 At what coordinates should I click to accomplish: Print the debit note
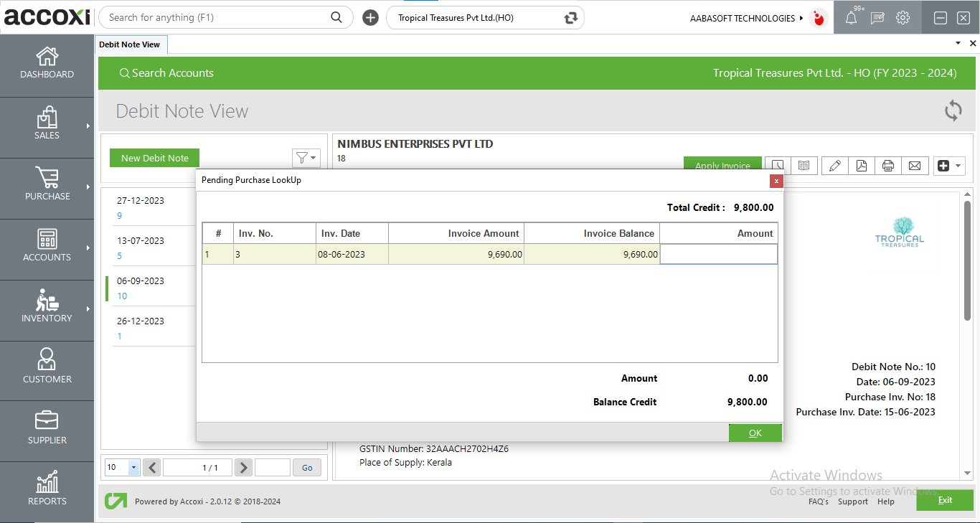tap(887, 165)
